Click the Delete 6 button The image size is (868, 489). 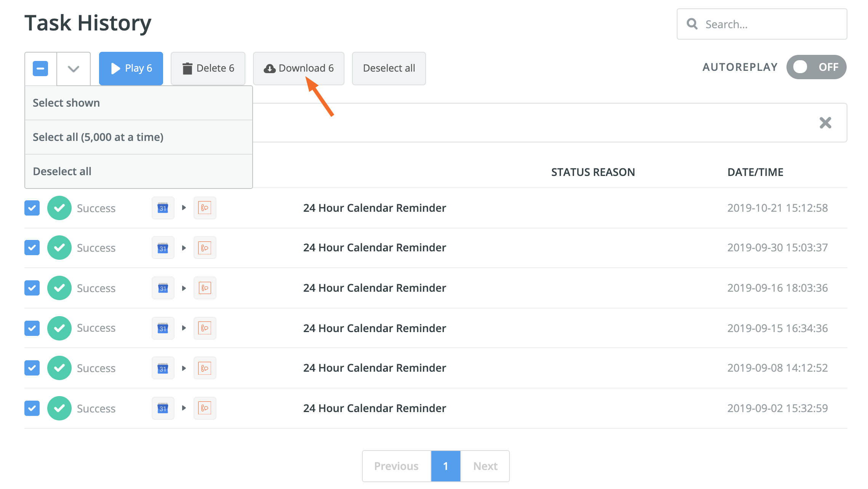208,69
